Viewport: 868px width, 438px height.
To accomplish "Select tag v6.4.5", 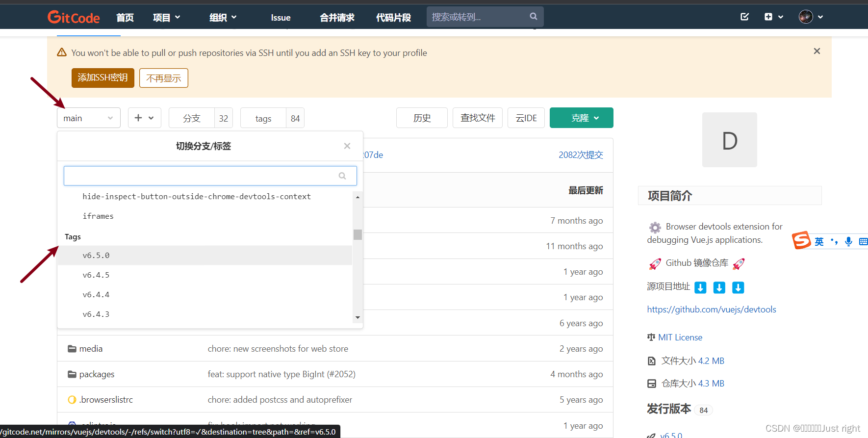I will coord(205,275).
